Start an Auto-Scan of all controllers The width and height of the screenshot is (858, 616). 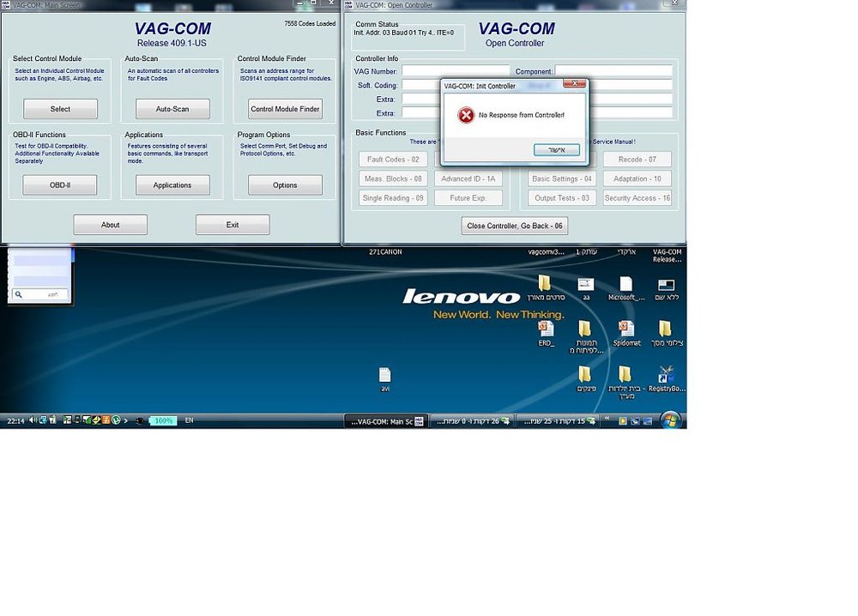click(172, 109)
